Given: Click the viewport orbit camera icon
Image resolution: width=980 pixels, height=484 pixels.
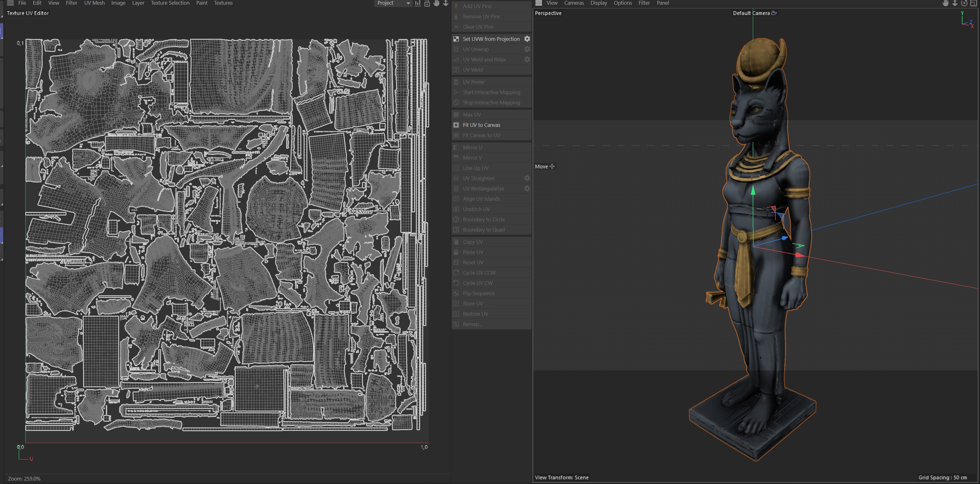Looking at the screenshot, I should click(x=964, y=3).
